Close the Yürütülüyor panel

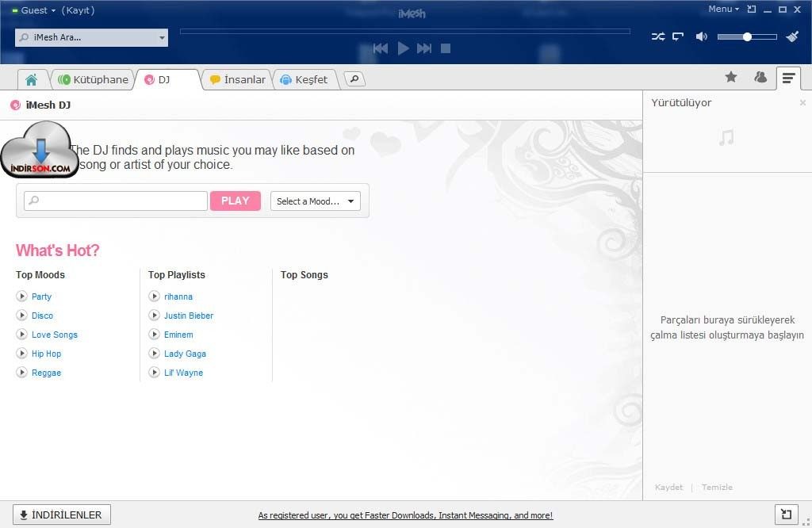[x=802, y=102]
